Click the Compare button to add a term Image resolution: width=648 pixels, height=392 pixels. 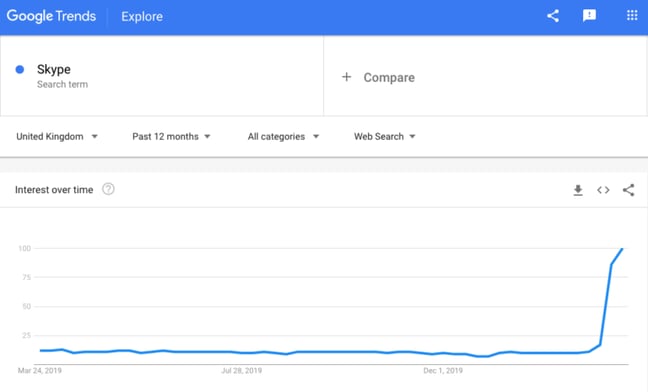[x=378, y=77]
